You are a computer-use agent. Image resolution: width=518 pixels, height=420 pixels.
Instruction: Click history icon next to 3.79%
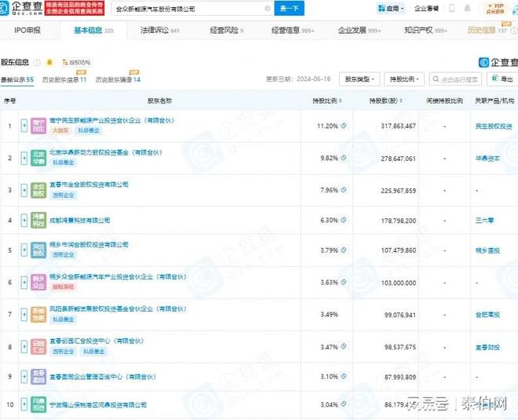pos(344,250)
